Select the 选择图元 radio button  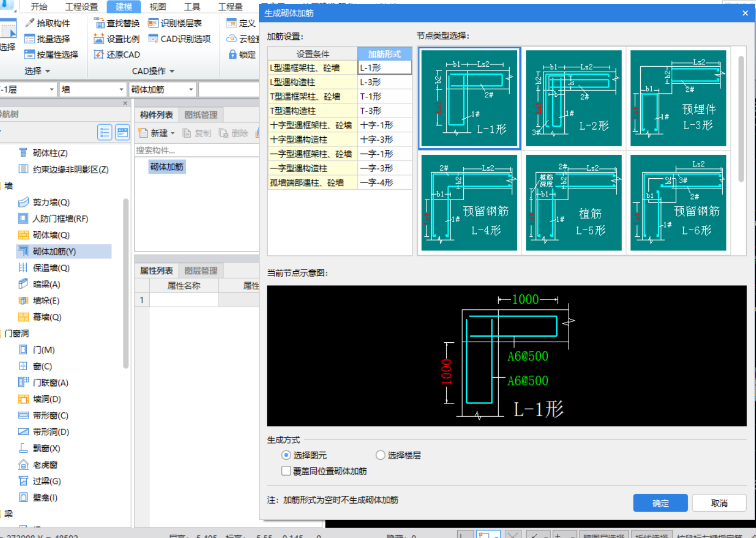[286, 455]
